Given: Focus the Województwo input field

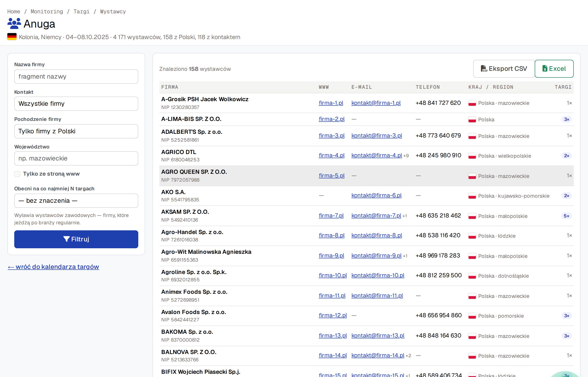Looking at the screenshot, I should click(x=76, y=158).
